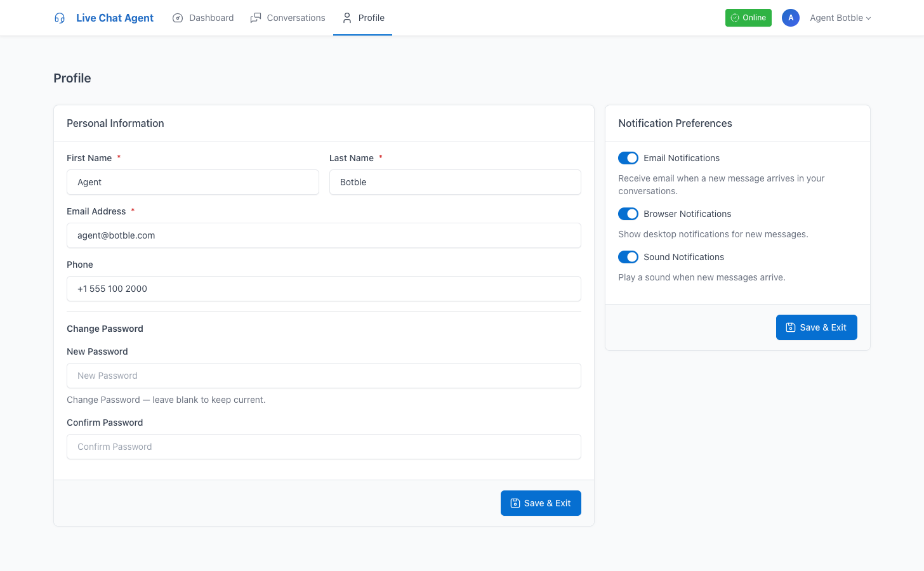Screen dimensions: 924x571
Task: Open the Online status selector
Action: tap(748, 18)
